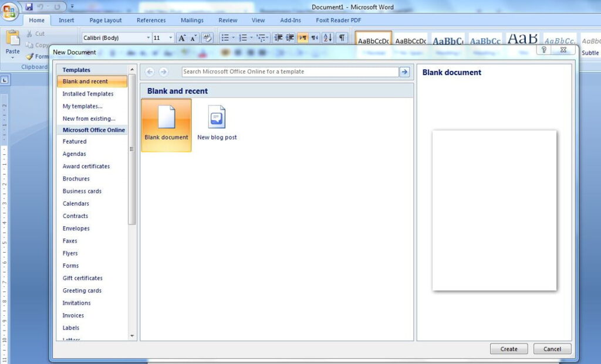
Task: Click the template search Go arrow button
Action: 404,72
